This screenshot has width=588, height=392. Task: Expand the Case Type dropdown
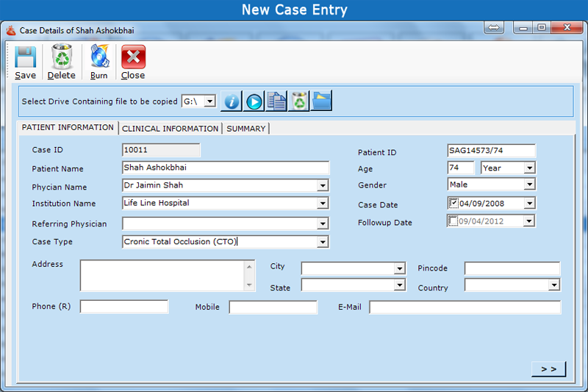323,242
